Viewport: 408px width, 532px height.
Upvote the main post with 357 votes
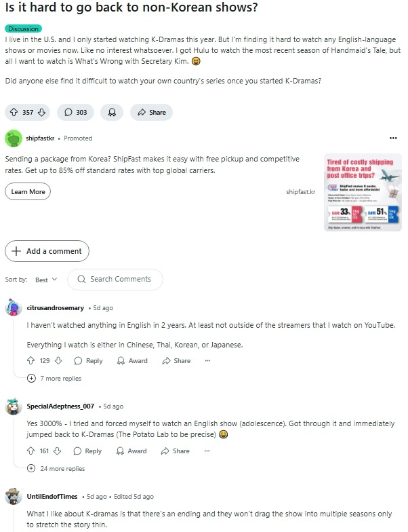coord(14,113)
